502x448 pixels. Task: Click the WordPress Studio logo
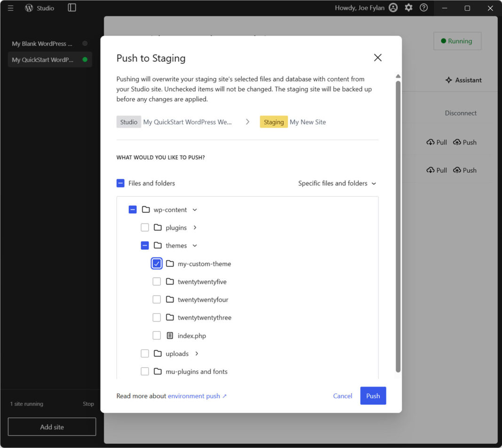[28, 8]
